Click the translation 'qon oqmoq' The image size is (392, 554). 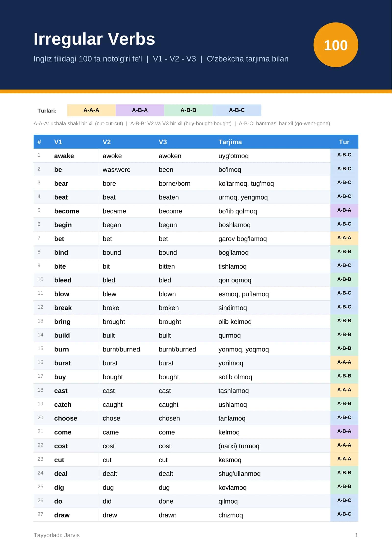click(235, 280)
